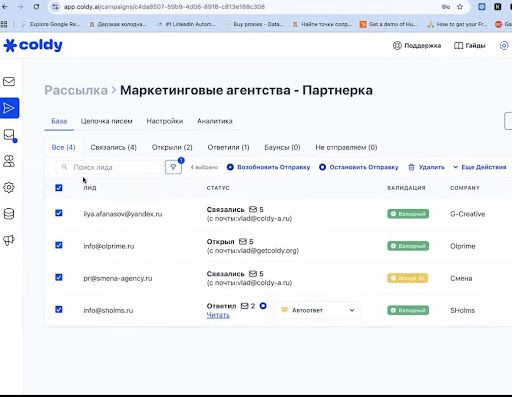Uncheck the info@sholms.ru lead checkbox
512x397 pixels.
pyautogui.click(x=59, y=309)
